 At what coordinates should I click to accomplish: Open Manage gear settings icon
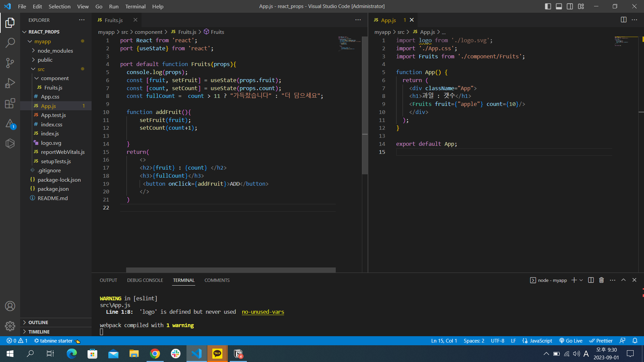coord(10,326)
